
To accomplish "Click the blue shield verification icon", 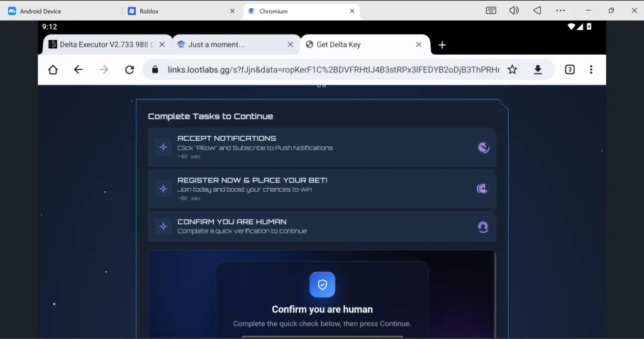I will pos(322,284).
